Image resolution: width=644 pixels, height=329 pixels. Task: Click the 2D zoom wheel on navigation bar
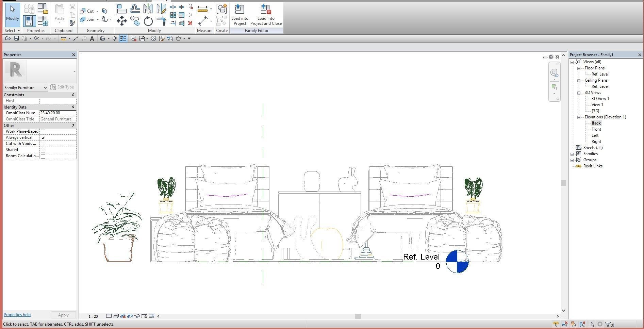pos(554,73)
